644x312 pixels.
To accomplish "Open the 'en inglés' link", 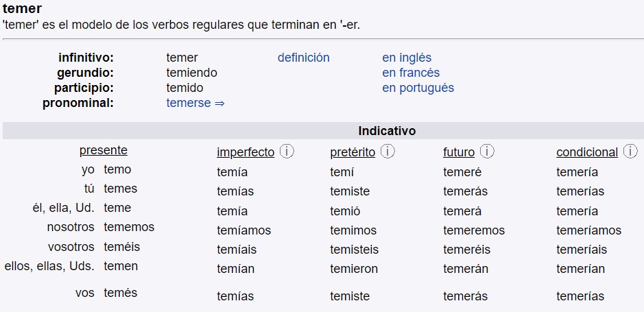I will (x=407, y=58).
